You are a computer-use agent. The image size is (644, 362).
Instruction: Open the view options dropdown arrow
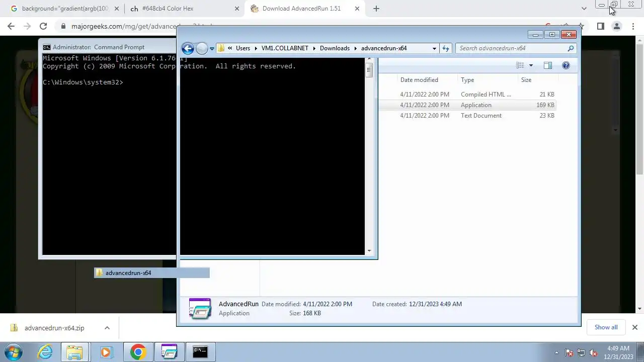click(531, 65)
